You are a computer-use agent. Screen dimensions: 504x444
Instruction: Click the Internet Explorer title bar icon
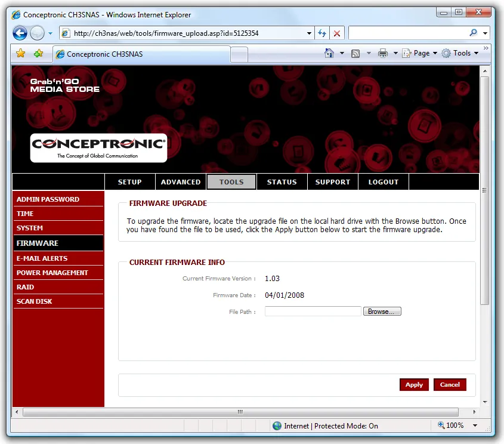tap(16, 15)
